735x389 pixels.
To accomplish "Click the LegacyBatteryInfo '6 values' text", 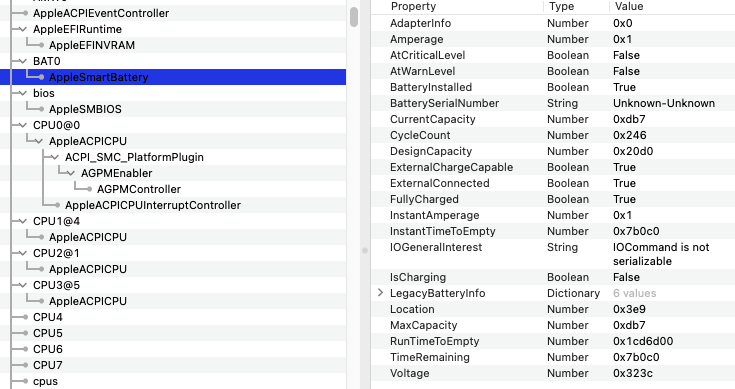I will pyautogui.click(x=634, y=293).
